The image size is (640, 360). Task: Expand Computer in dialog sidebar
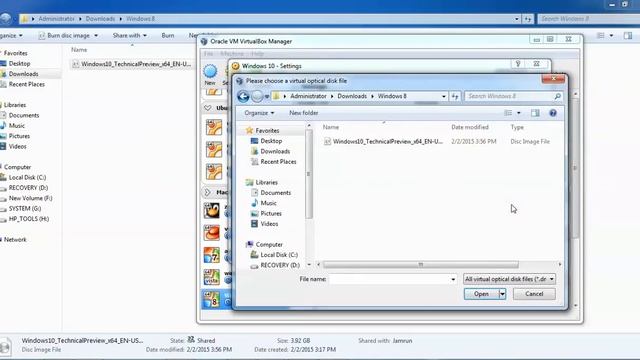pos(264,244)
